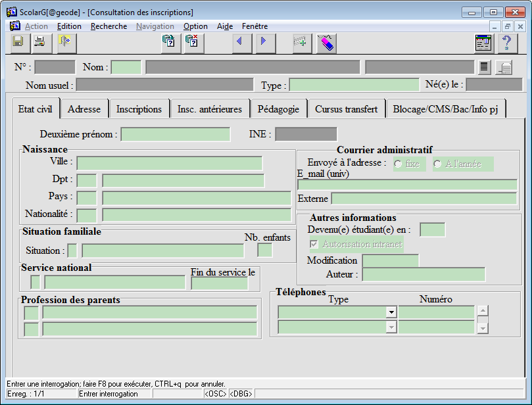Click the Exit toolbar icon with arrow
532x405 pixels.
pyautogui.click(x=64, y=43)
